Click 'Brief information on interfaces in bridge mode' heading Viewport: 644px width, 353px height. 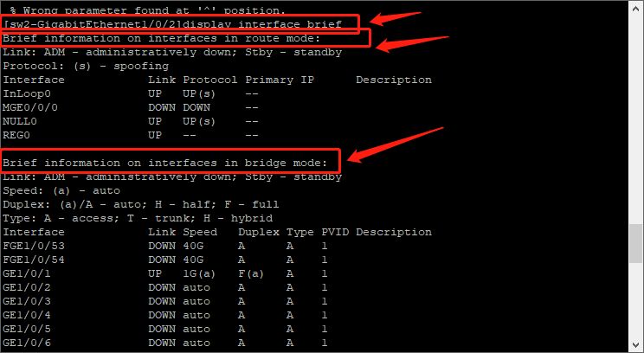(164, 163)
